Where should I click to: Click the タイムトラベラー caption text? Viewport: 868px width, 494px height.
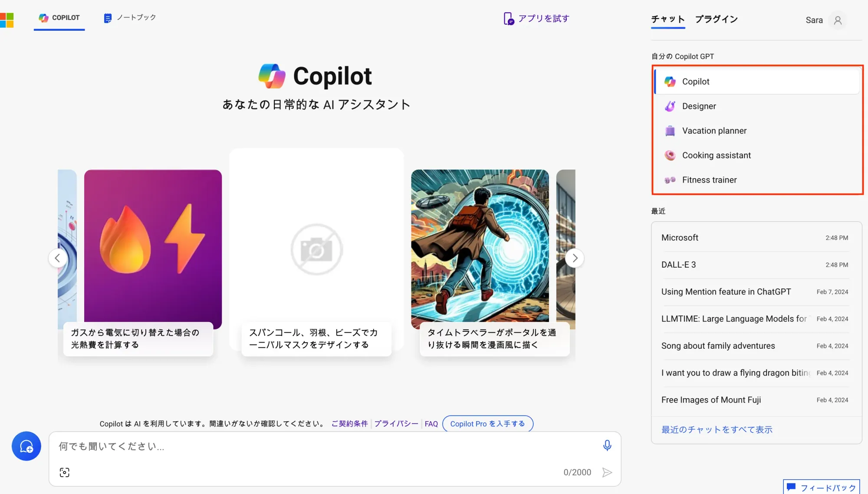[x=492, y=339]
